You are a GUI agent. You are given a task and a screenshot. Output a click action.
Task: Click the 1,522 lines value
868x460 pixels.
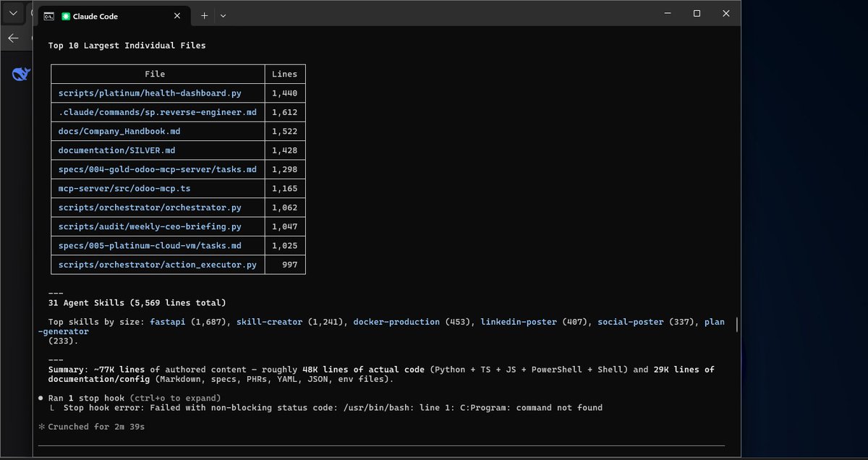[x=284, y=131]
